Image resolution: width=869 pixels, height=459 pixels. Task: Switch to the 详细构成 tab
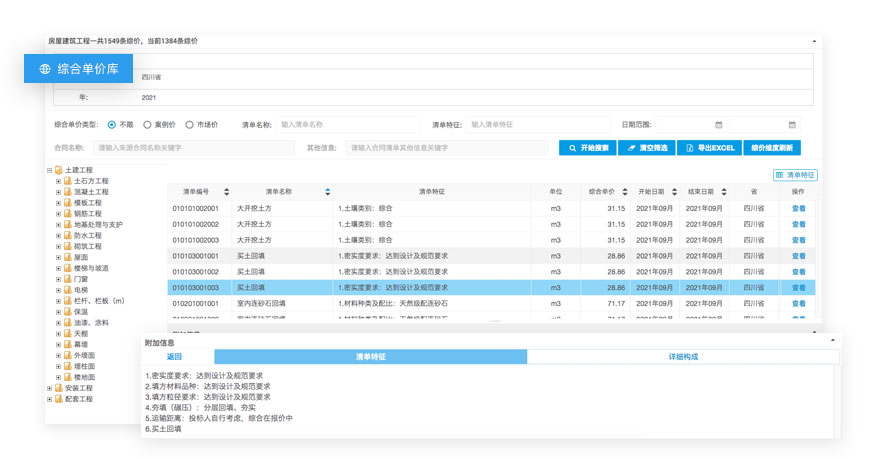(683, 357)
